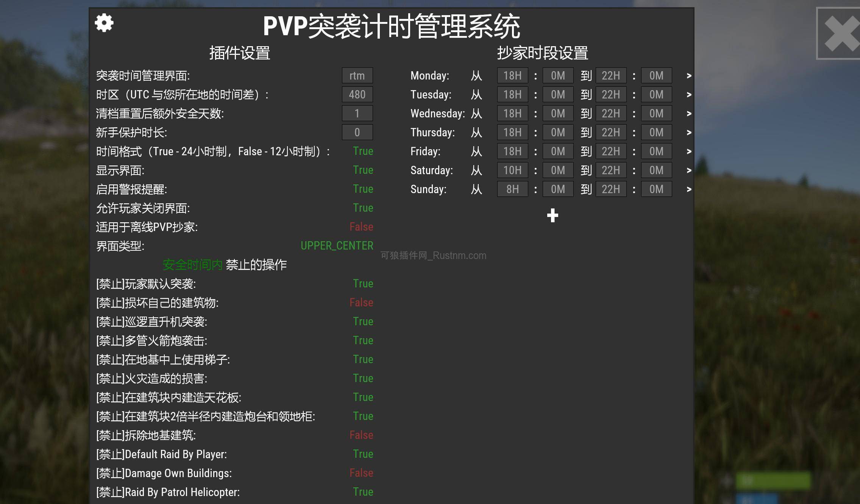This screenshot has height=504, width=860.
Task: Toggle [禁止]Damage Own Buildings value
Action: (361, 473)
